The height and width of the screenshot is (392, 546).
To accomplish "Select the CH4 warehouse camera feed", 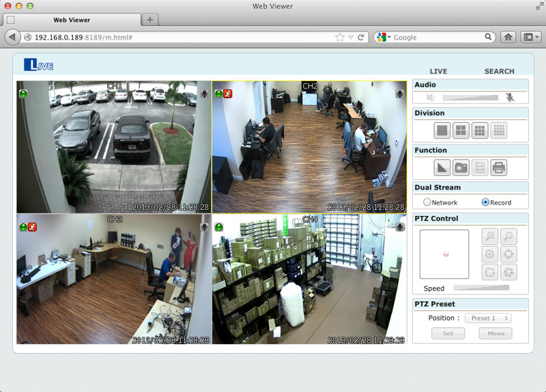I will [309, 279].
